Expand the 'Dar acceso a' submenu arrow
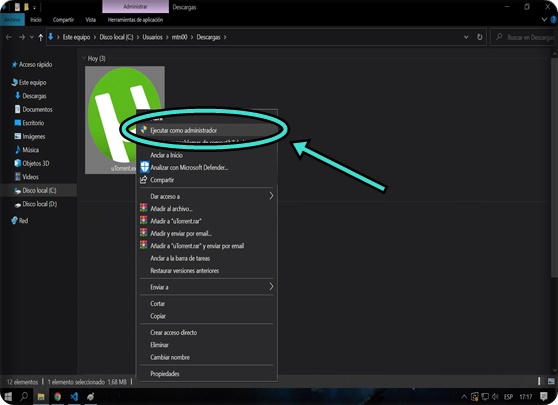The width and height of the screenshot is (558, 405). 271,196
